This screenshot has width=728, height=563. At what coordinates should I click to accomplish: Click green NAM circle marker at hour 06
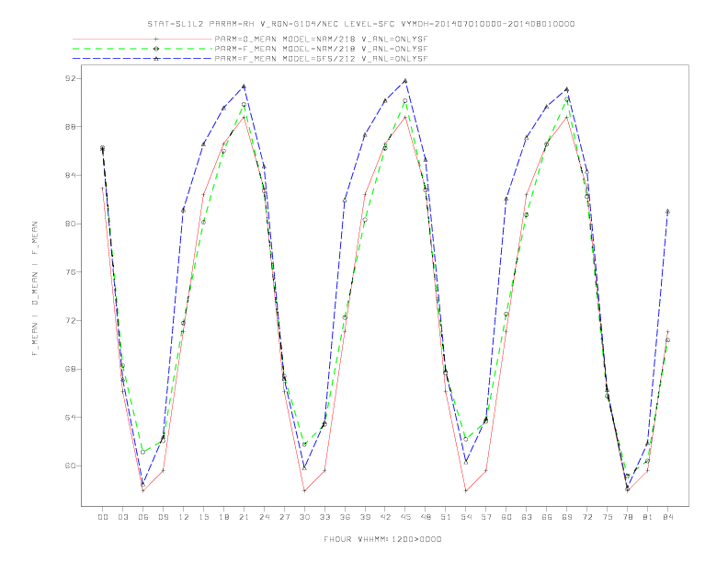point(143,452)
